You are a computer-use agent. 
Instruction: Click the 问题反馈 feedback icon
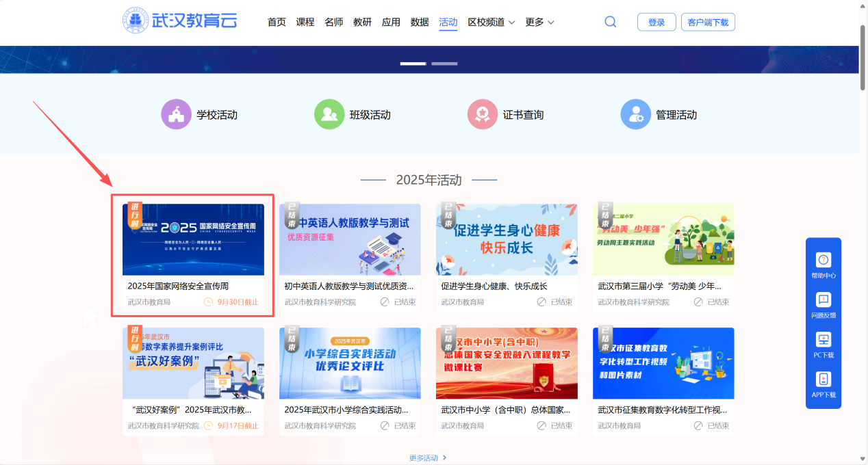[824, 300]
